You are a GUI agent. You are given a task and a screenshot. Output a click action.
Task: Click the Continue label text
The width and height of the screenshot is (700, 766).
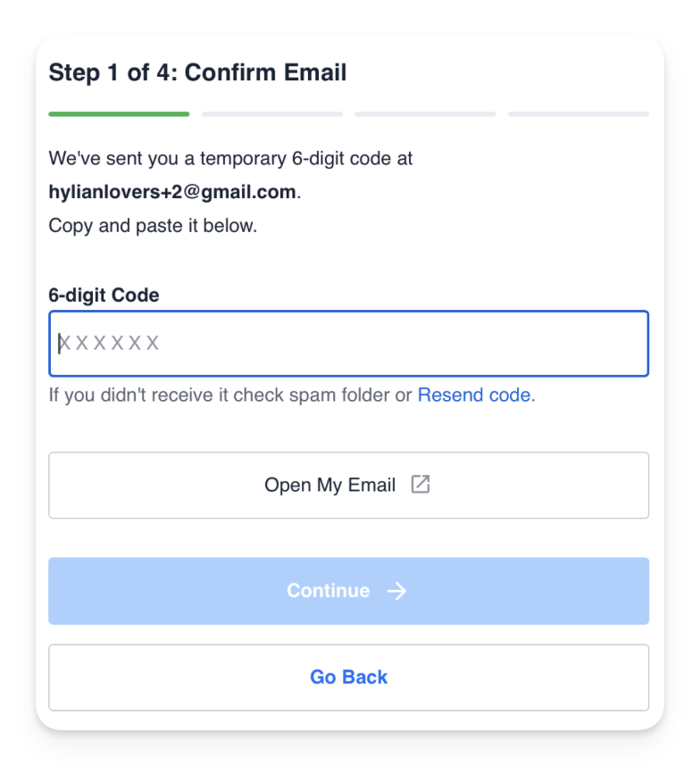click(329, 591)
